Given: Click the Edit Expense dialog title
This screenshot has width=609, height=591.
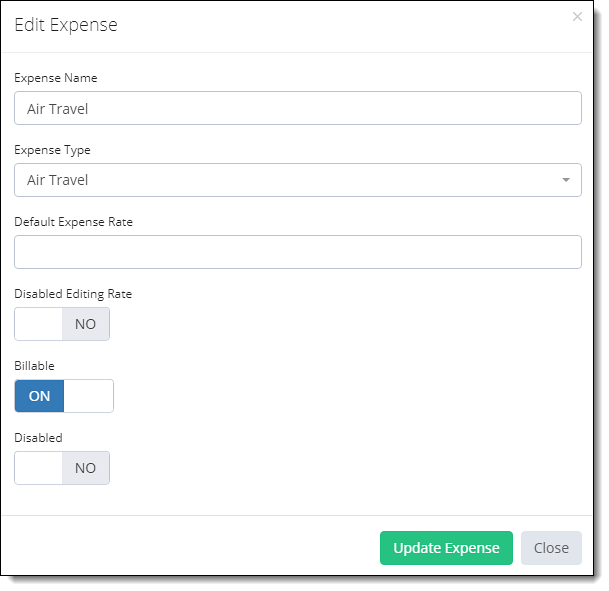Looking at the screenshot, I should 66,25.
